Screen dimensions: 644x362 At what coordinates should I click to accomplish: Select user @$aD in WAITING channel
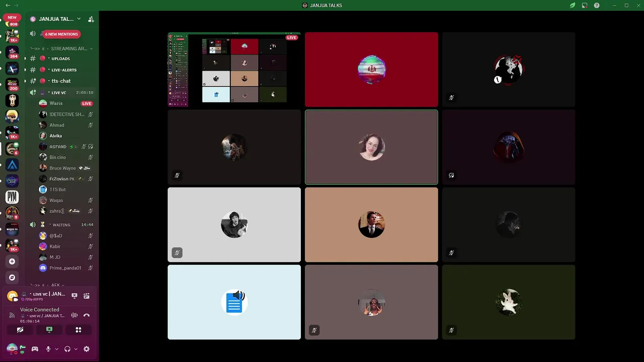pyautogui.click(x=66, y=236)
